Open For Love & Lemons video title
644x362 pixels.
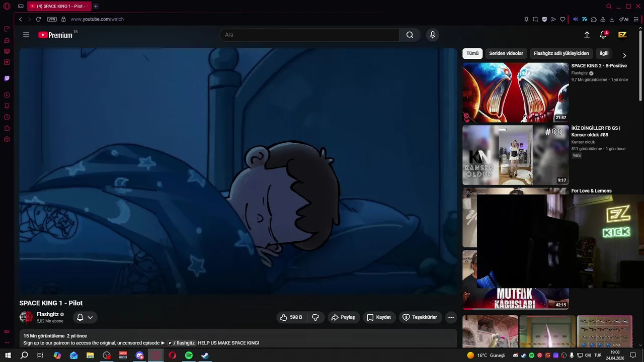591,191
